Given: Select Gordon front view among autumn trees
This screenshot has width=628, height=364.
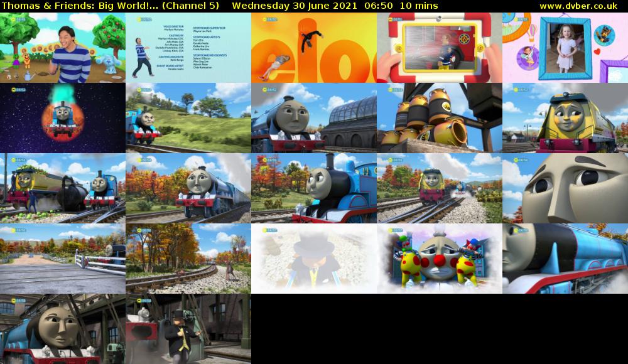Looking at the screenshot, I should tap(188, 188).
